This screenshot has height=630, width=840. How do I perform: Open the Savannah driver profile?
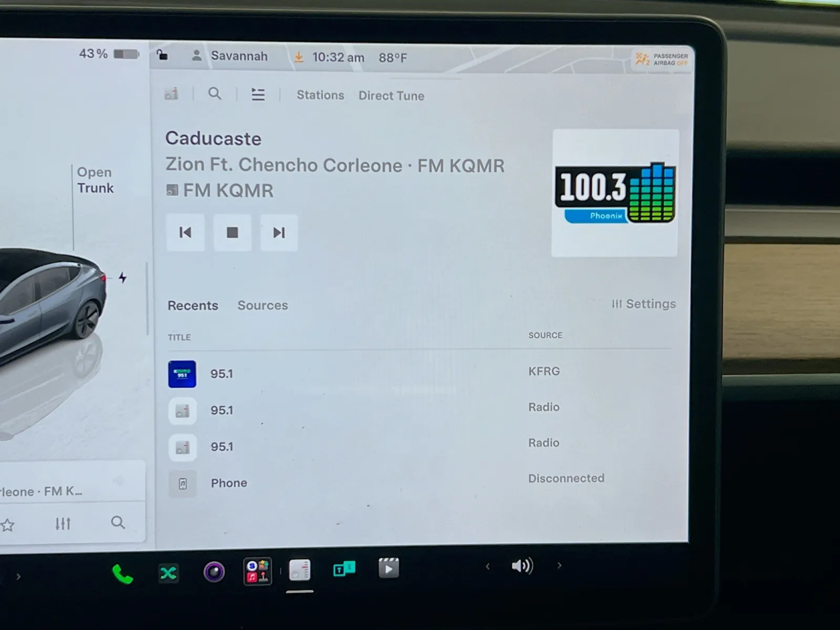[x=229, y=56]
